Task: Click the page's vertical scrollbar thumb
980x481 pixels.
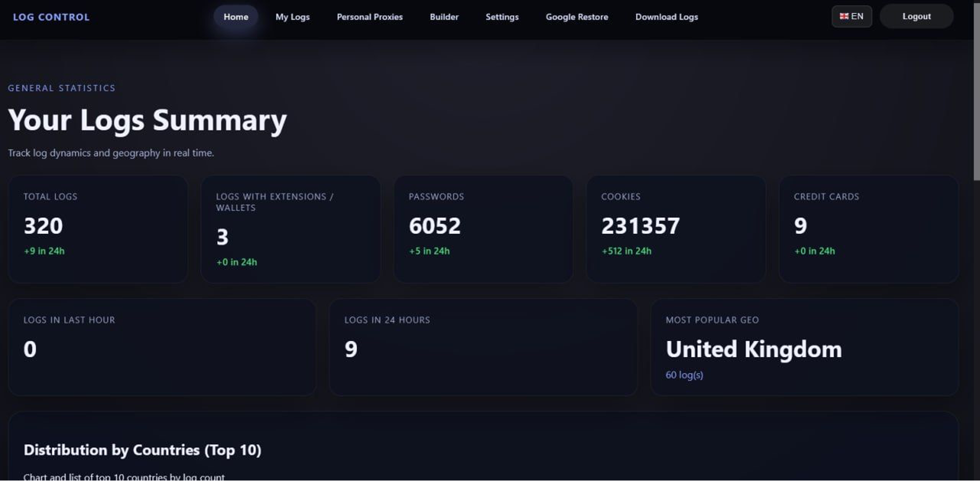Action: (976, 92)
